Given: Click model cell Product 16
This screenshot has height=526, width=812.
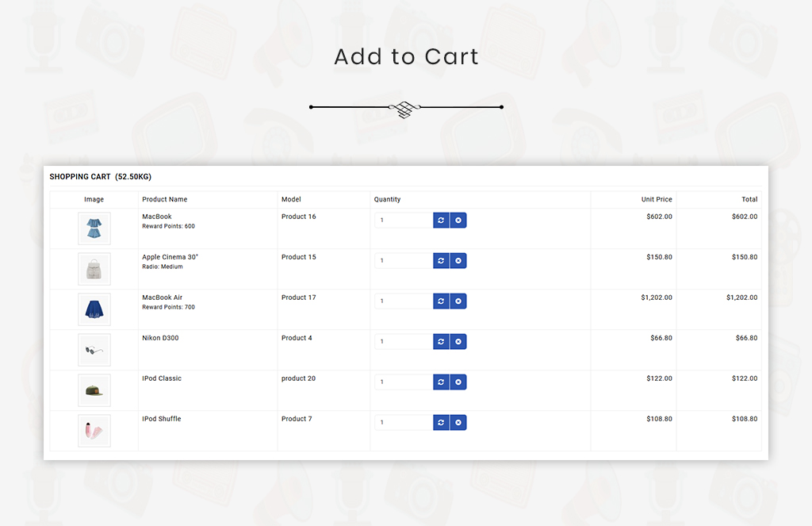Looking at the screenshot, I should (299, 217).
